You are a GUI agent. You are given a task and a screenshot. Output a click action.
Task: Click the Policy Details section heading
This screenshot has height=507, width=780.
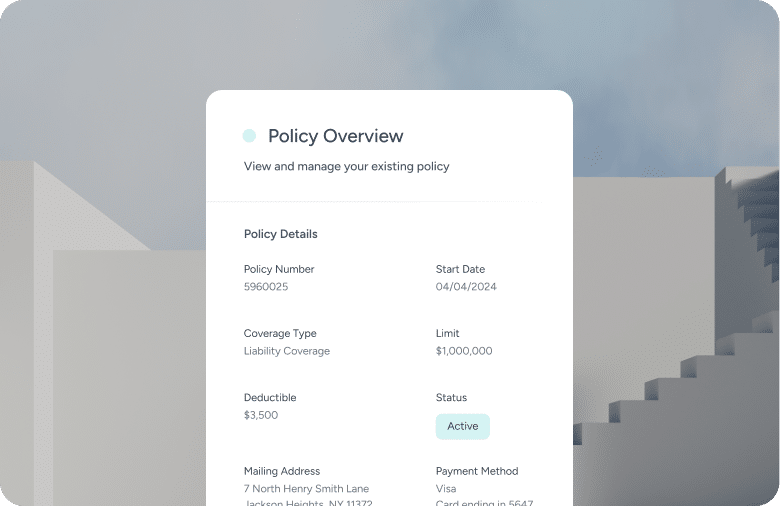[281, 234]
